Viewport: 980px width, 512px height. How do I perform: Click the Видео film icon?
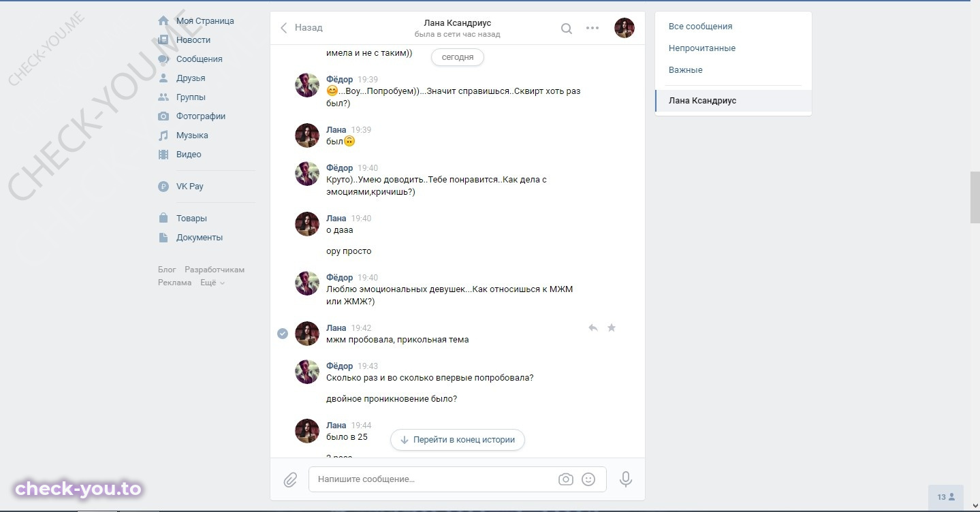pos(163,155)
